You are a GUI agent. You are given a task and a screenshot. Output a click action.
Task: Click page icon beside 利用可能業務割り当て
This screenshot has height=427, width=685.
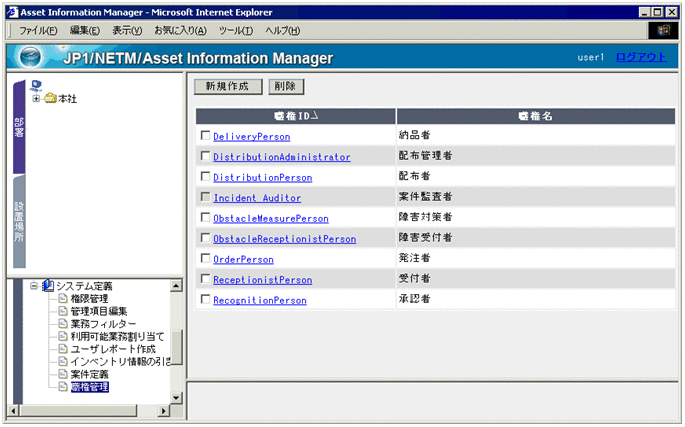pyautogui.click(x=63, y=337)
